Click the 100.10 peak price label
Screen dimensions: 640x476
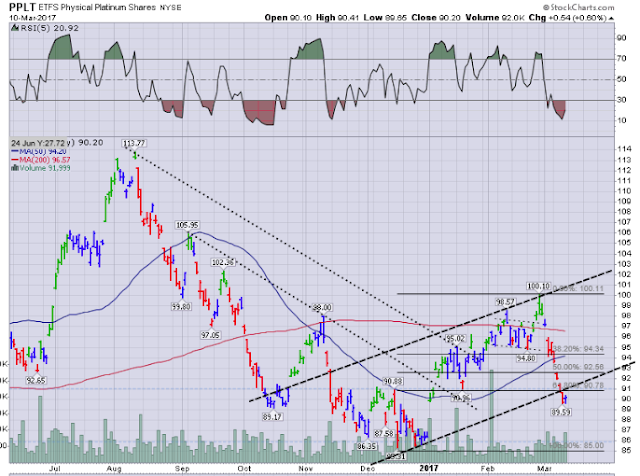[538, 286]
